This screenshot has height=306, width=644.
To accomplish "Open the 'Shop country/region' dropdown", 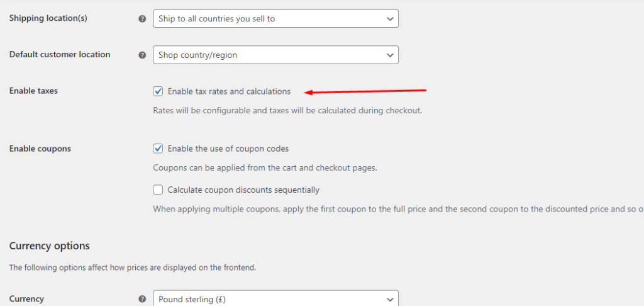I will [x=275, y=55].
